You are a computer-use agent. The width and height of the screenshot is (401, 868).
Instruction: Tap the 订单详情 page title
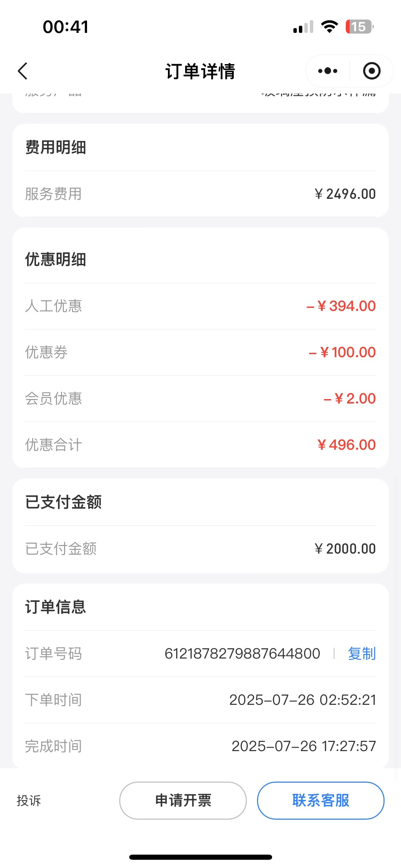(x=200, y=71)
